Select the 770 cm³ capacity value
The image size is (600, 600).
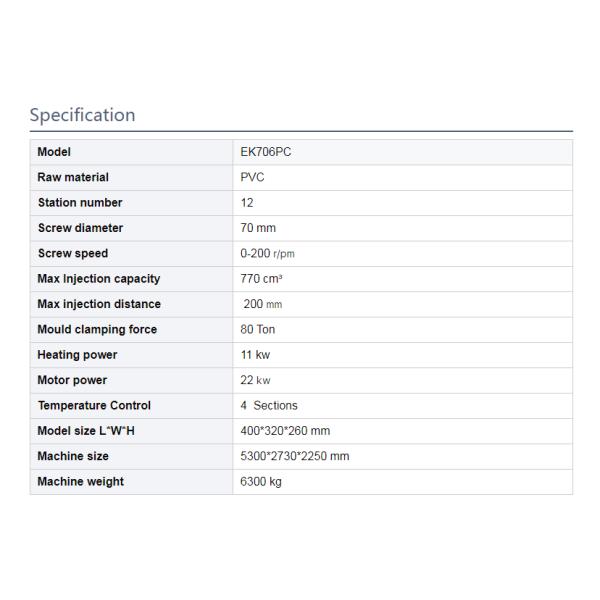[262, 279]
